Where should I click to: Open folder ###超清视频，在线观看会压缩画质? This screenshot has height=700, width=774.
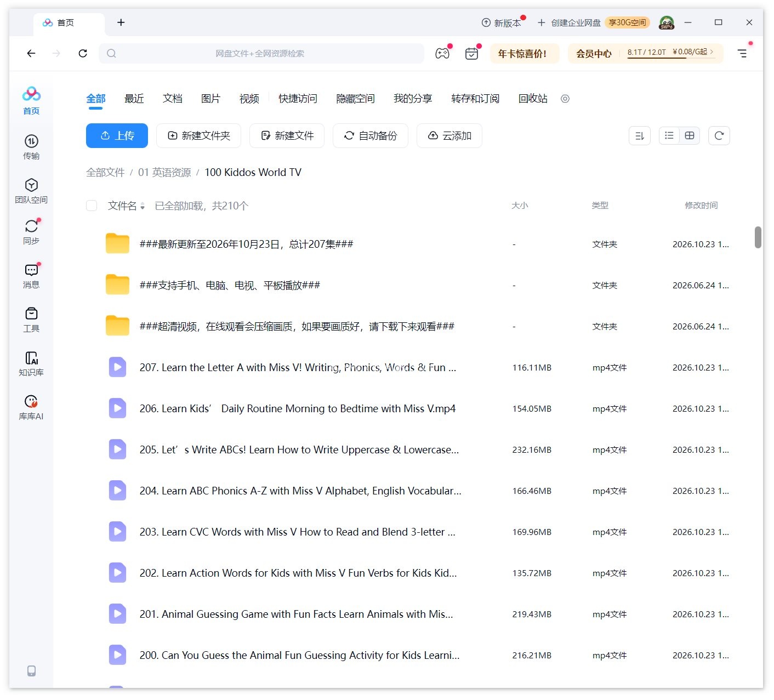coord(297,326)
